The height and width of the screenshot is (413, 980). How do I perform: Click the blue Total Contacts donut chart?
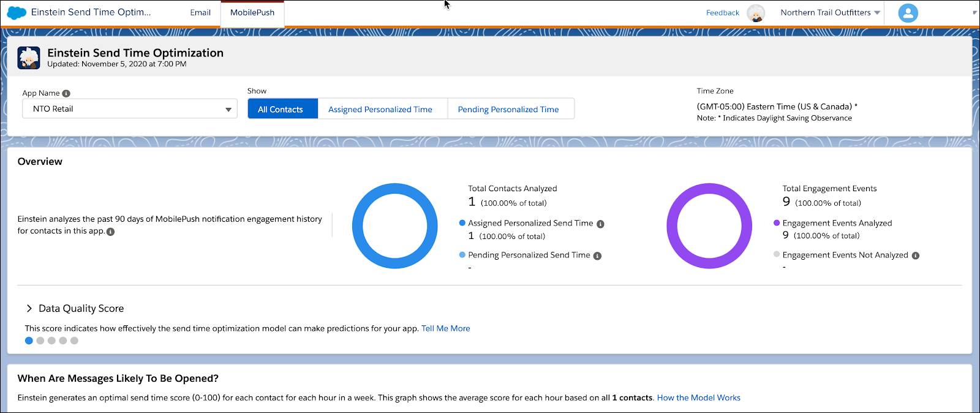click(x=395, y=225)
